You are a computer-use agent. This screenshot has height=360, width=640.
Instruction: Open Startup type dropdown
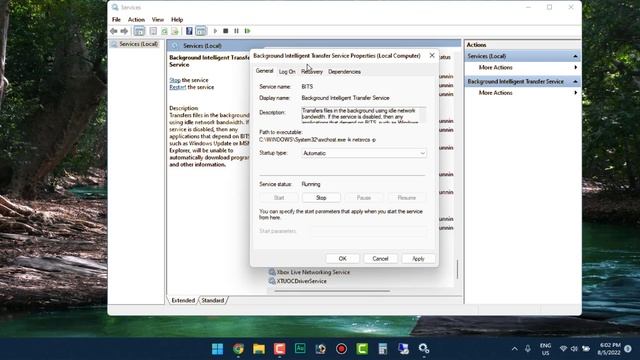364,153
